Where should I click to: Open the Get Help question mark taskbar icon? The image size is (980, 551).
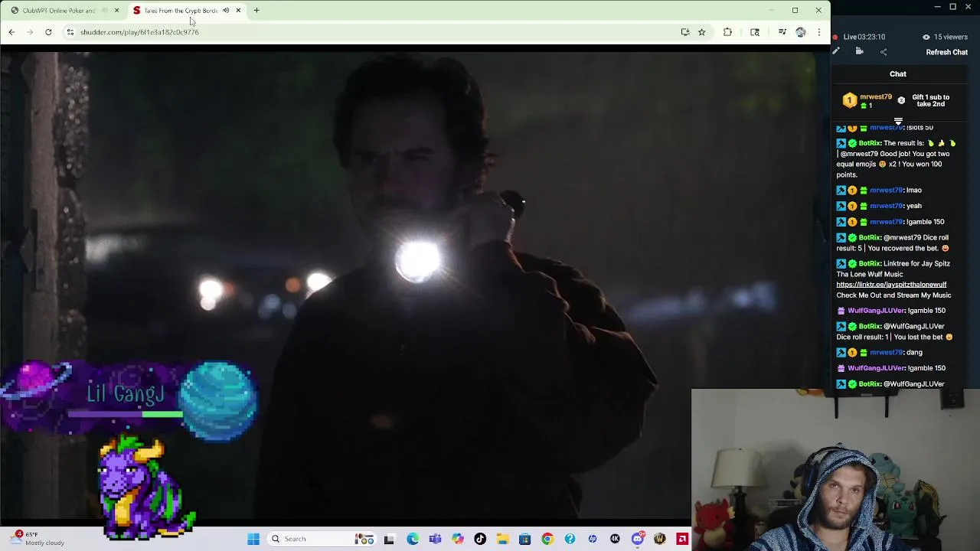pyautogui.click(x=570, y=539)
